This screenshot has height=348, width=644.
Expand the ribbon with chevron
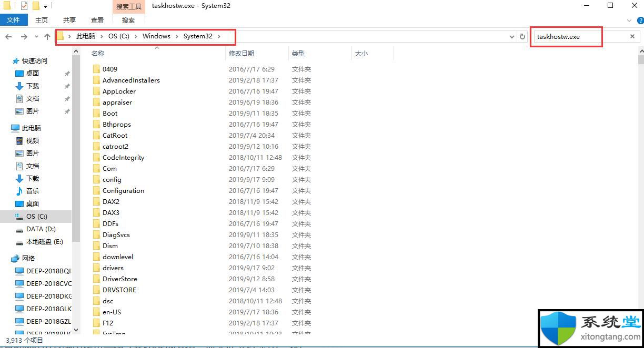(629, 21)
